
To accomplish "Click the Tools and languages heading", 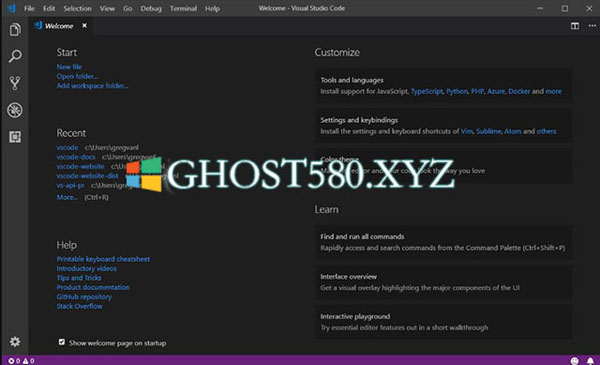I will coord(352,80).
